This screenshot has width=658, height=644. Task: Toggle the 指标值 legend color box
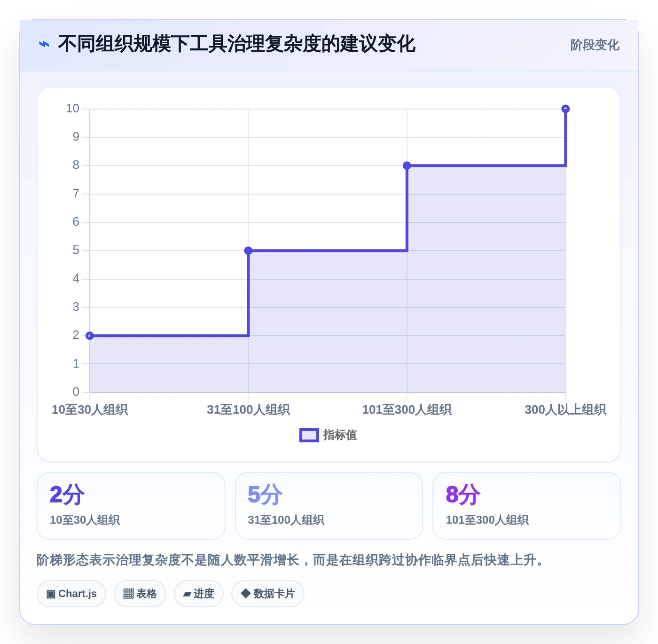[309, 435]
